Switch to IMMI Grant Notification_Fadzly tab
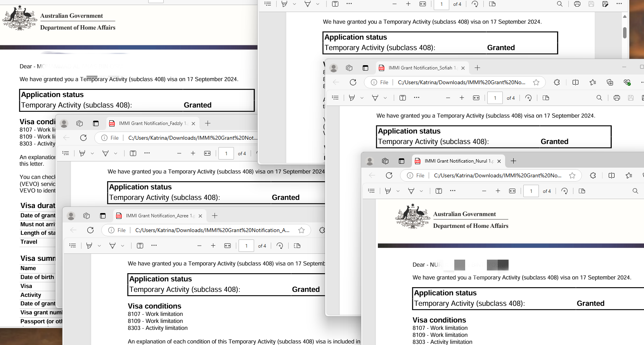Viewport: 644px width, 345px height. (152, 123)
